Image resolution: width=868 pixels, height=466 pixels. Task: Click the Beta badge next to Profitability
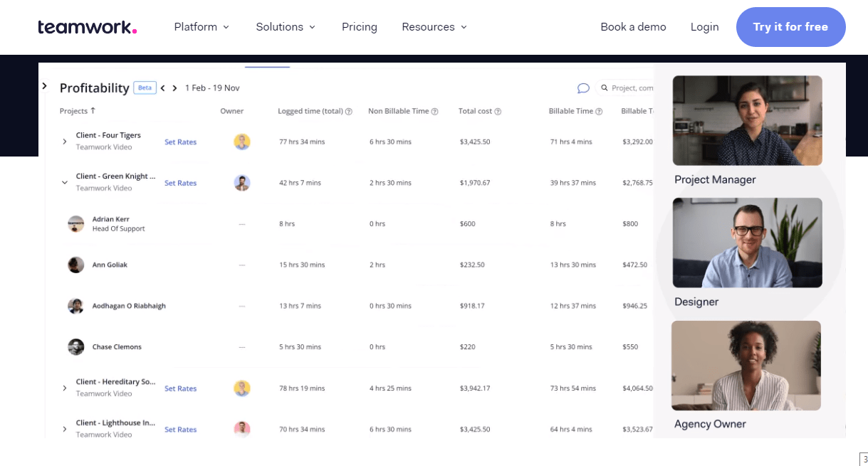click(145, 88)
